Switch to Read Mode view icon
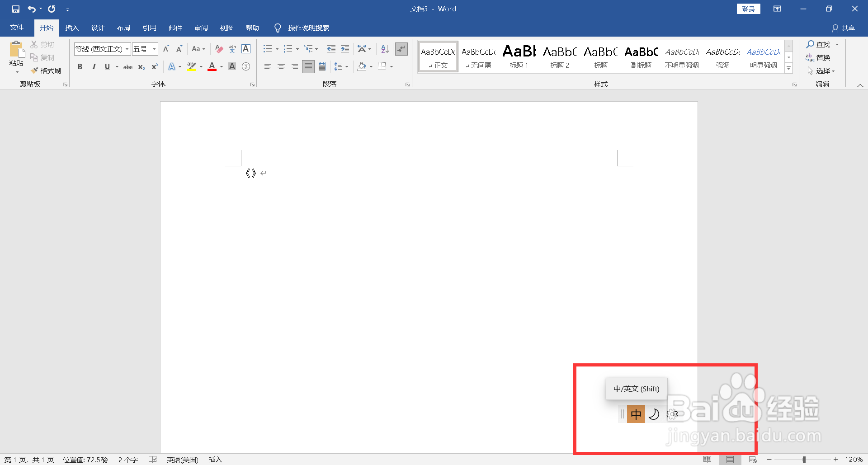868x465 pixels. [708, 460]
